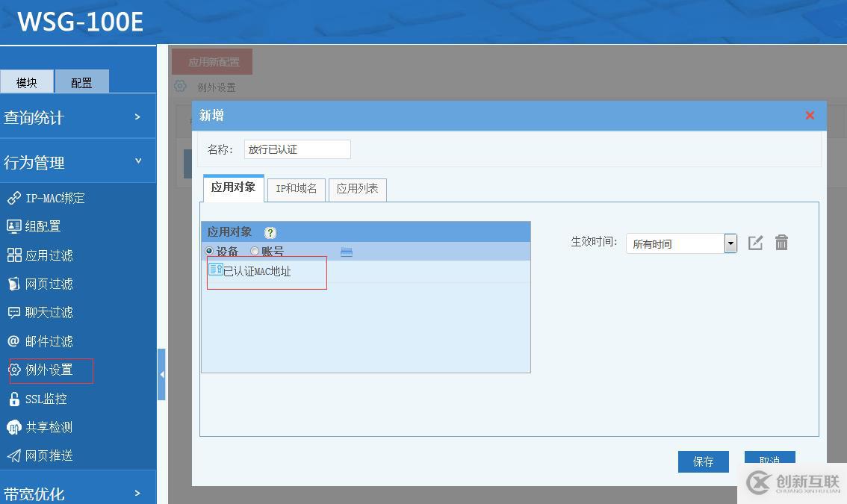This screenshot has width=847, height=504.
Task: Click the 保存 button
Action: coord(704,462)
